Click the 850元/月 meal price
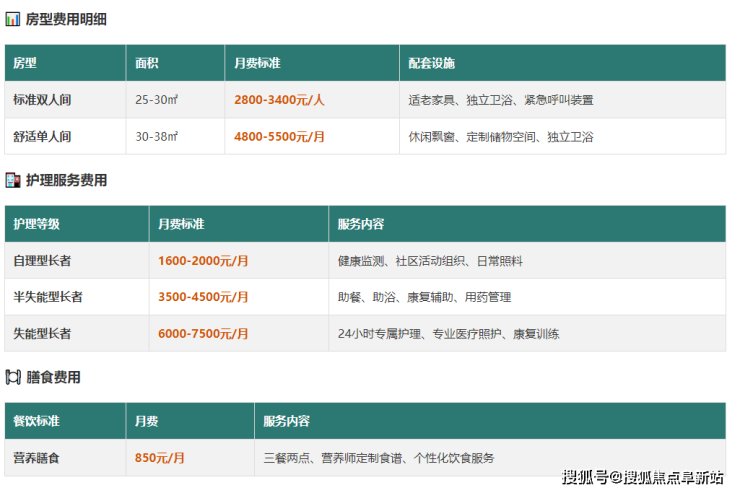The height and width of the screenshot is (493, 740). click(x=160, y=458)
